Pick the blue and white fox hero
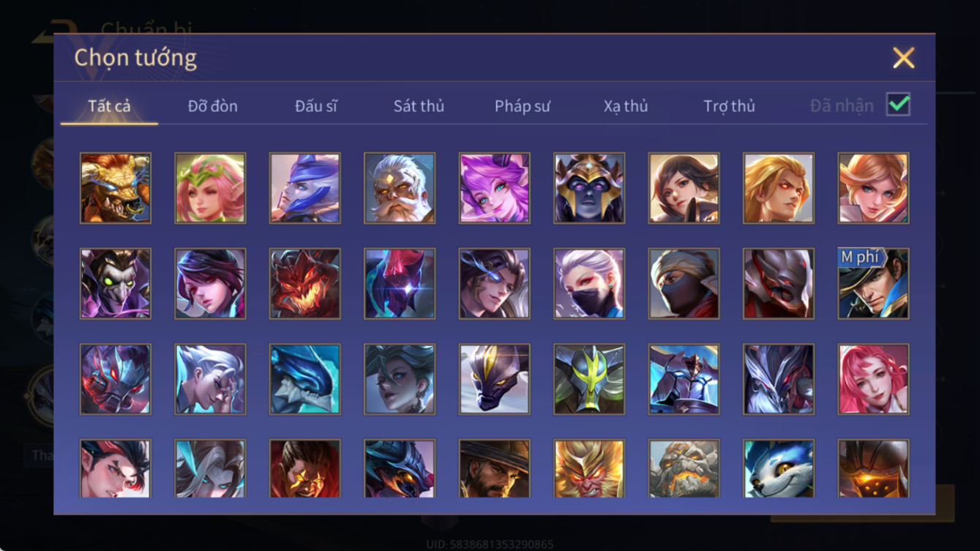The image size is (980, 551). [x=779, y=468]
